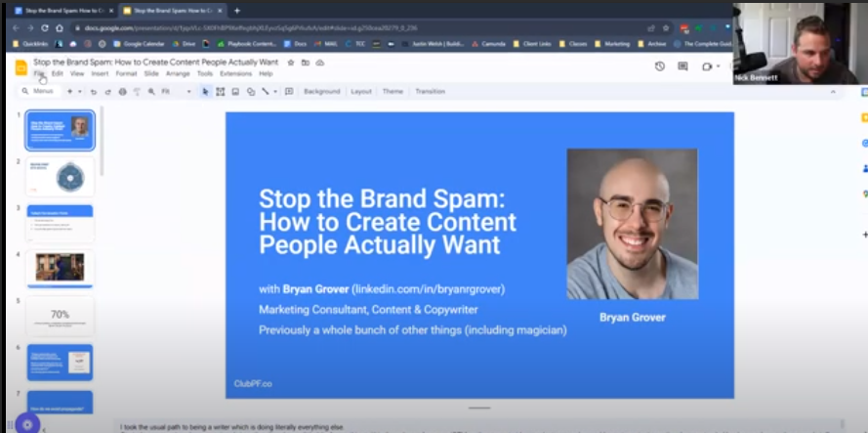View cloud save status icon
This screenshot has height=433, width=868.
(320, 63)
